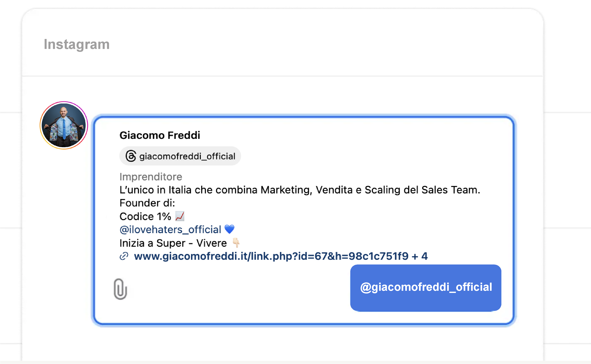This screenshot has width=591, height=364.
Task: Click the Giacomo Freddi profile name
Action: tap(160, 135)
